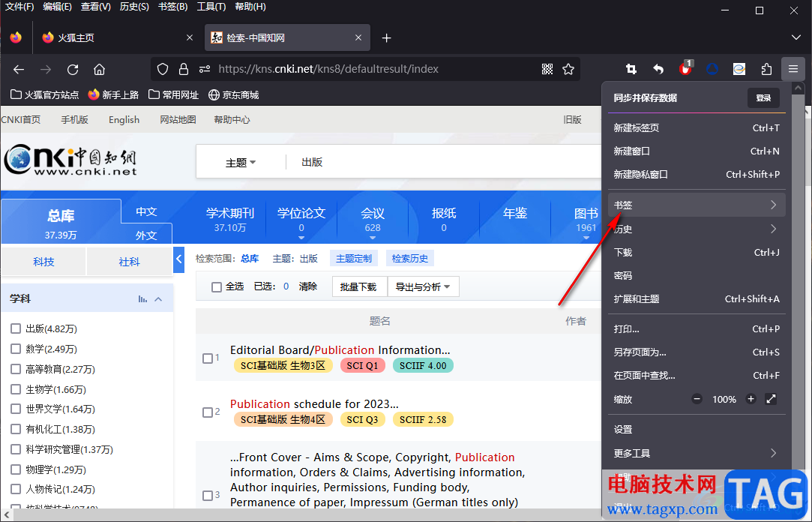Zoom out with minus button
Viewport: 812px width, 522px height.
(697, 399)
